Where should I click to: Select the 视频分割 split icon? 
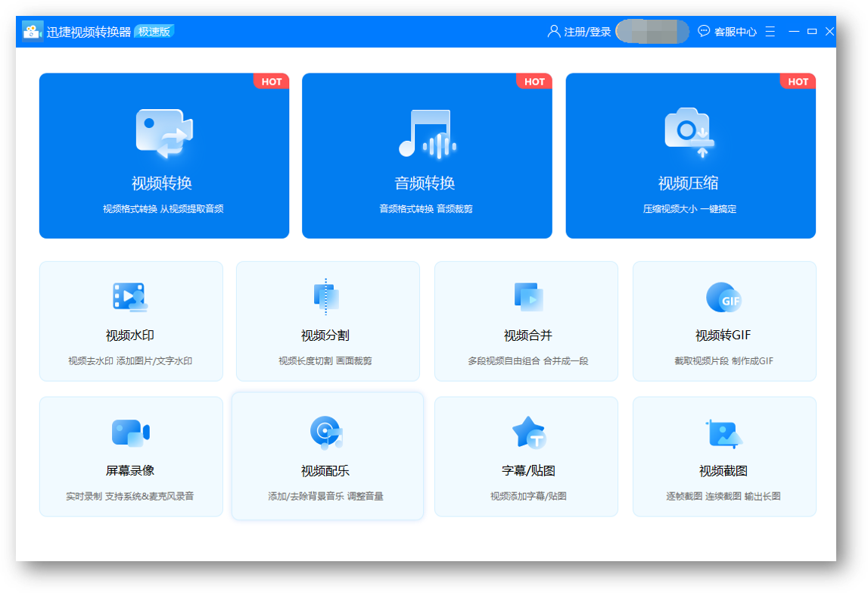click(x=326, y=297)
